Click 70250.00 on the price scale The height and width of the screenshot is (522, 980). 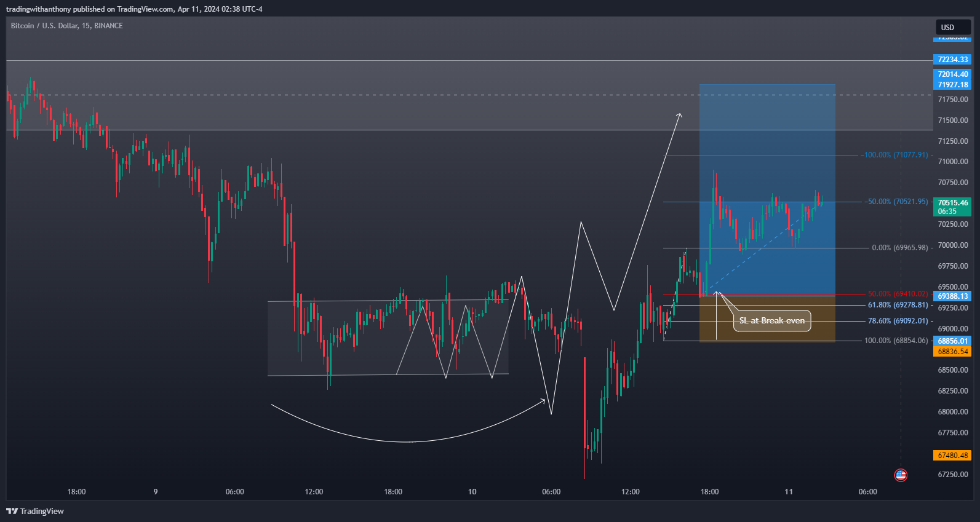coord(953,224)
